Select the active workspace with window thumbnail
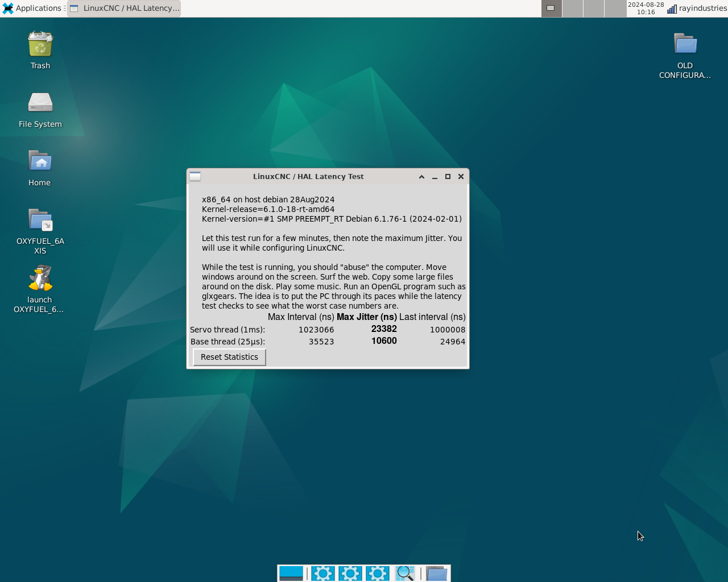Viewport: 728px width, 582px height. pos(551,8)
